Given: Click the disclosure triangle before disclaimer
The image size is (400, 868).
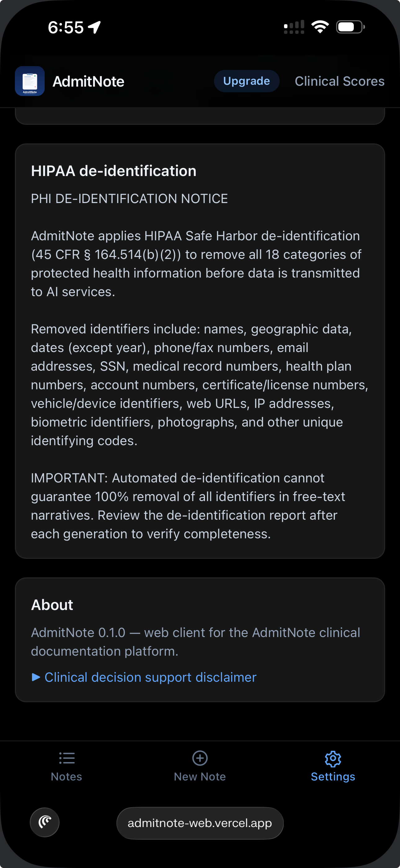Looking at the screenshot, I should click(x=36, y=677).
